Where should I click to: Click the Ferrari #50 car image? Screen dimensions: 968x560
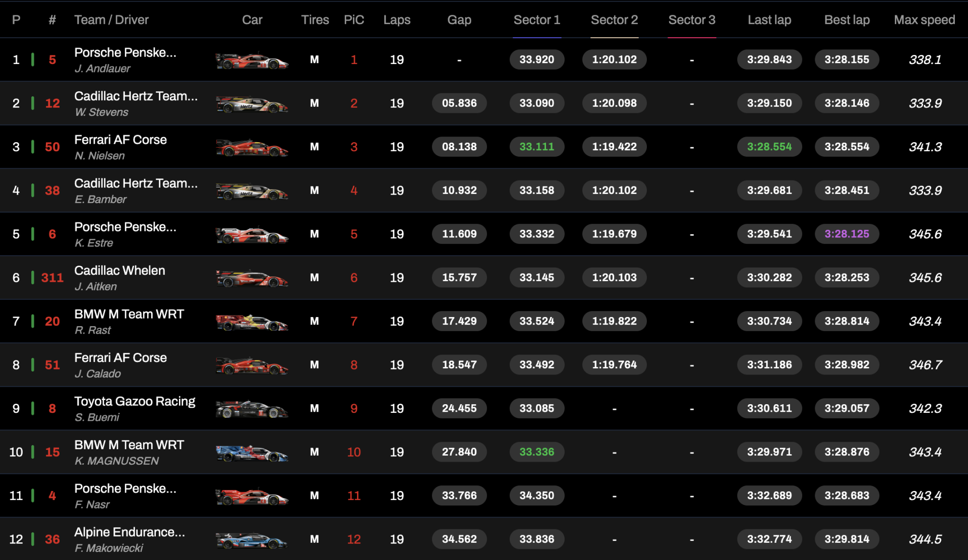tap(252, 148)
